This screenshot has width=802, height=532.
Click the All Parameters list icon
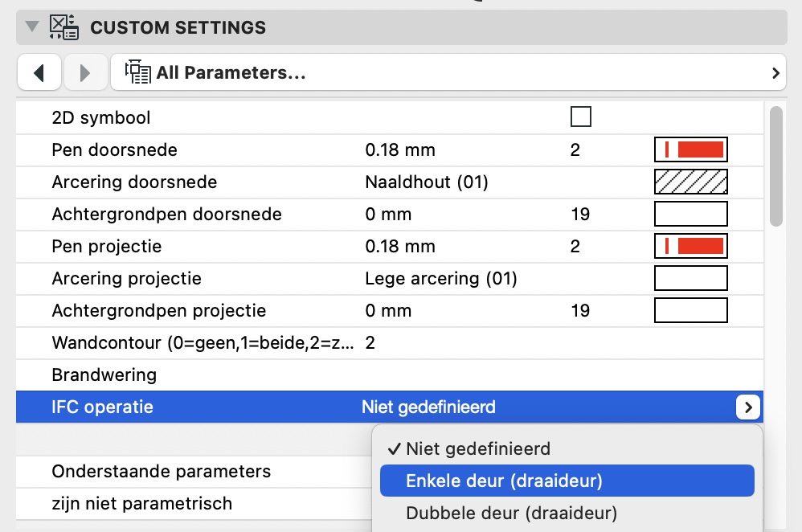click(x=139, y=73)
